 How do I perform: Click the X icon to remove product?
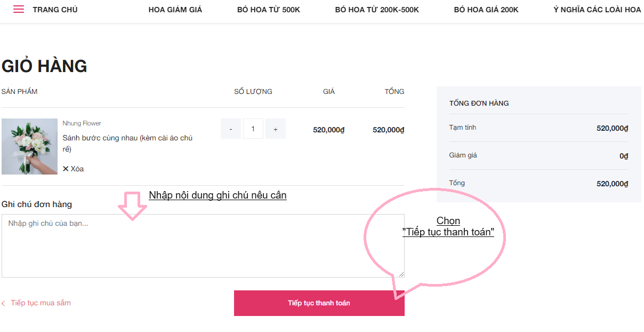click(x=66, y=169)
